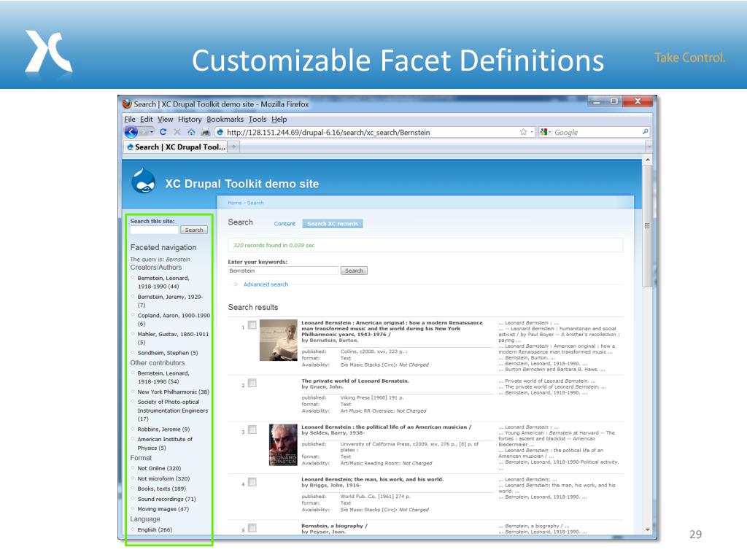Filter by creator Sondheim, Stephen
The height and width of the screenshot is (560, 747).
pos(168,353)
